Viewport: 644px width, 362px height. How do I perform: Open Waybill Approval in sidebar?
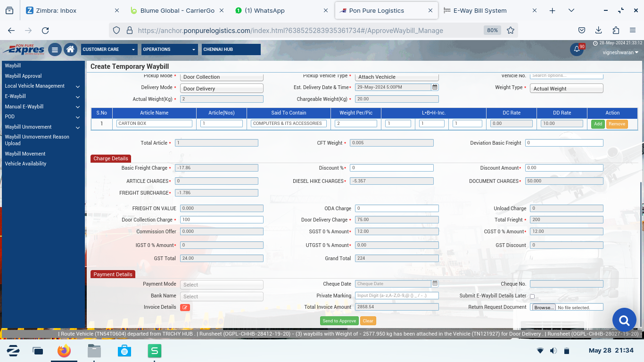point(23,76)
